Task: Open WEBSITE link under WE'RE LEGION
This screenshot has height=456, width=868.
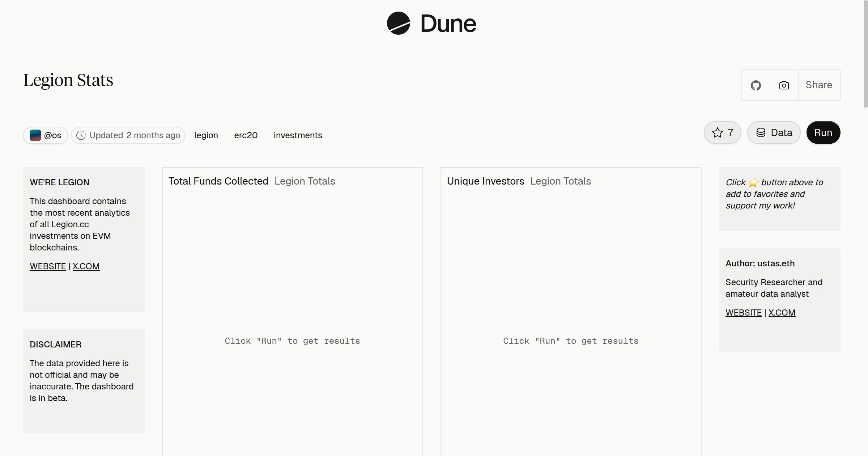Action: pyautogui.click(x=48, y=266)
